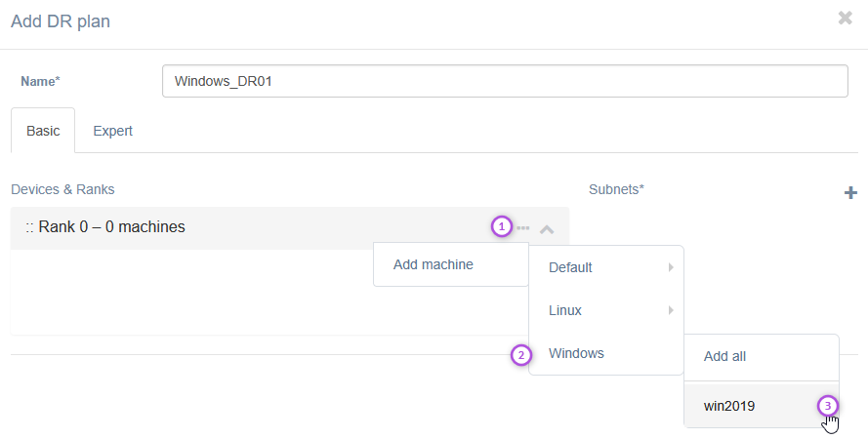Click the step 1 marker circle
This screenshot has height=439, width=868.
501,227
